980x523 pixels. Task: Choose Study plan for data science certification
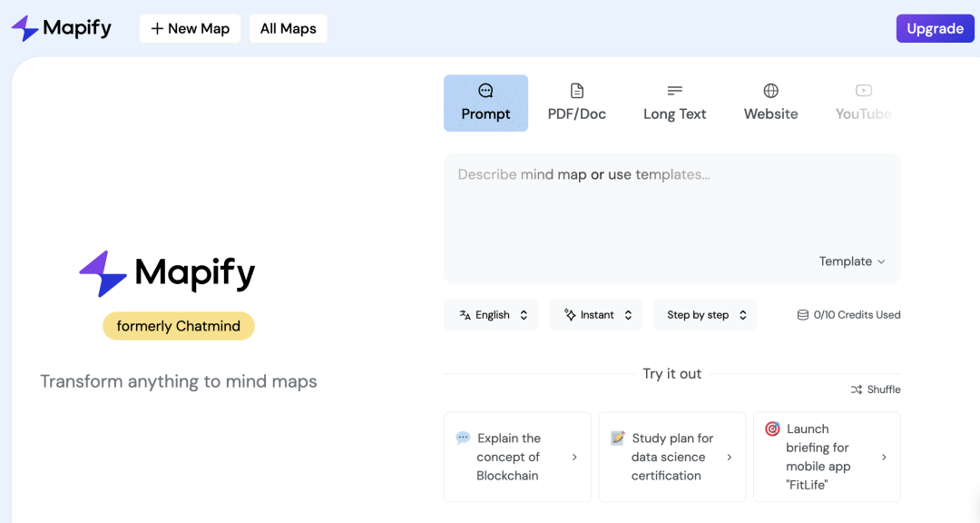pyautogui.click(x=671, y=458)
